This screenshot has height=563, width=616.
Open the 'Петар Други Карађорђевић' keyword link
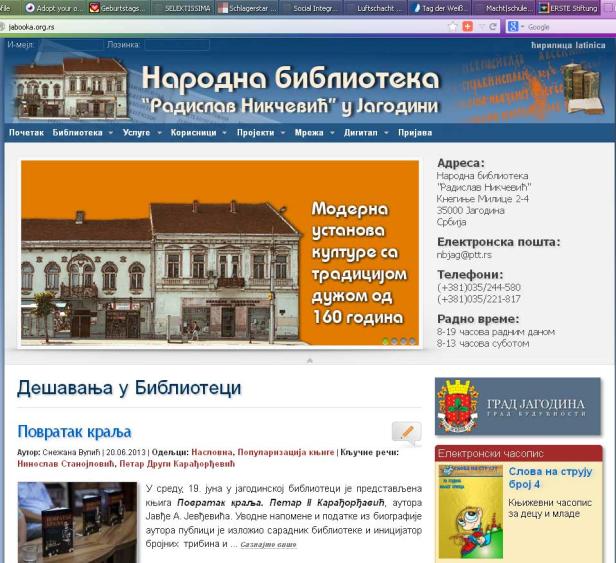[177, 464]
